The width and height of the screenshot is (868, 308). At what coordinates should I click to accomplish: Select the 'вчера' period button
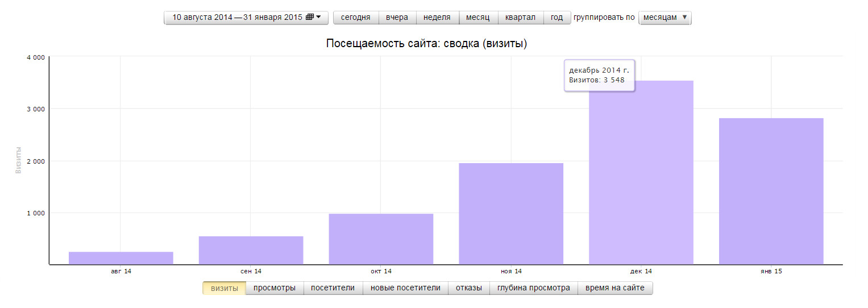pyautogui.click(x=397, y=18)
